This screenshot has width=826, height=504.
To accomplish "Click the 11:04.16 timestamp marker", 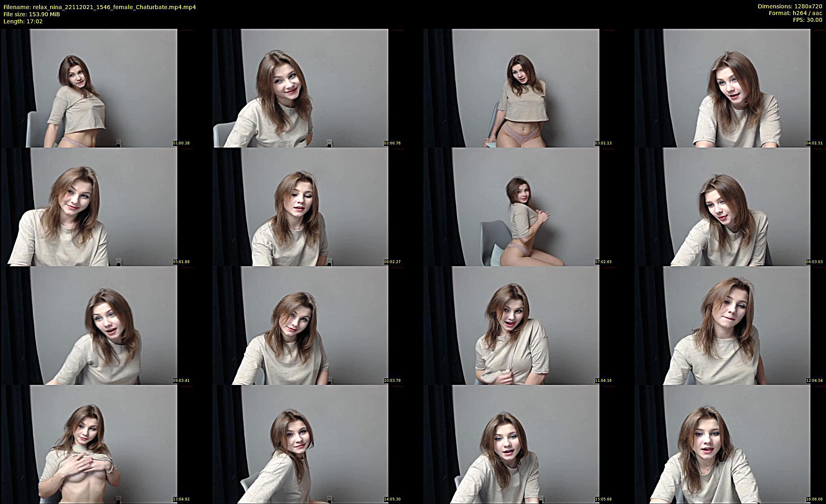I will [x=603, y=381].
